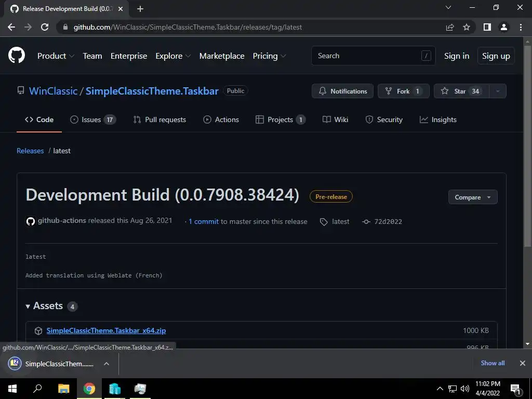Open GitHub home via Octocat logo

point(16,55)
